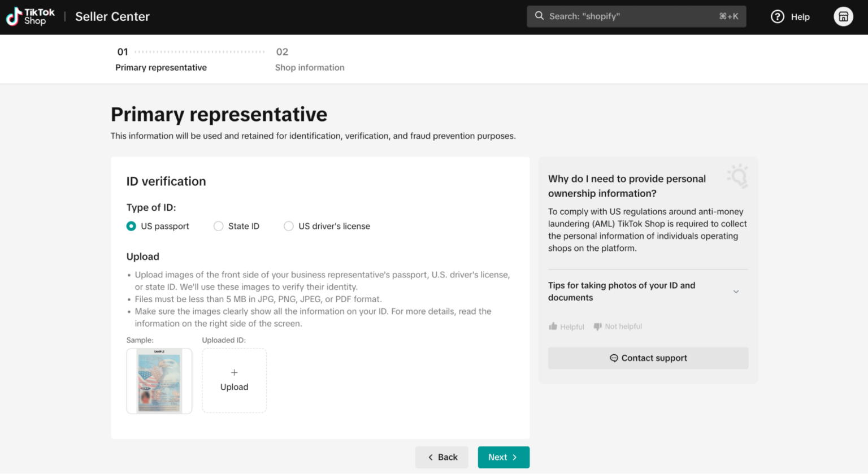Expand the tips for taking ID photos
This screenshot has height=474, width=868.
(736, 292)
